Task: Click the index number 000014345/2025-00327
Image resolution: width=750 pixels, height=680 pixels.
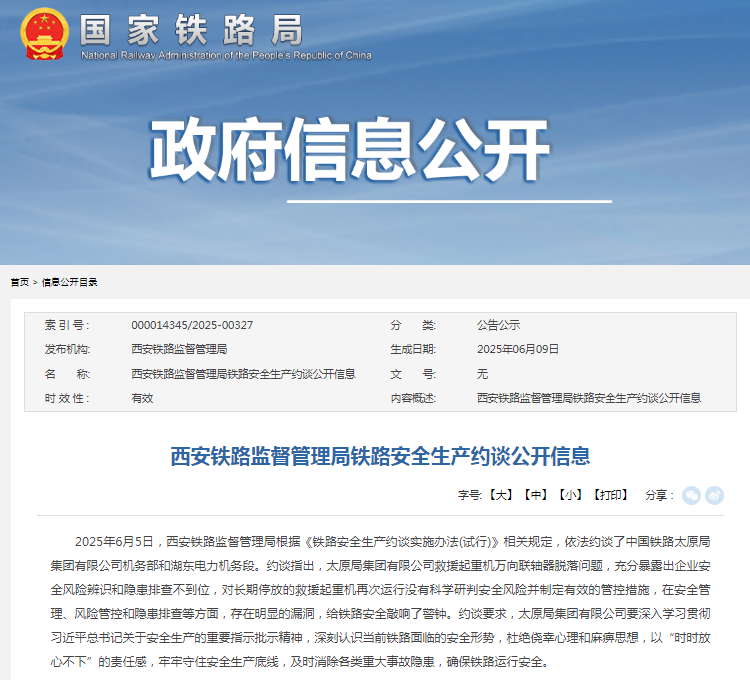Action: [192, 325]
